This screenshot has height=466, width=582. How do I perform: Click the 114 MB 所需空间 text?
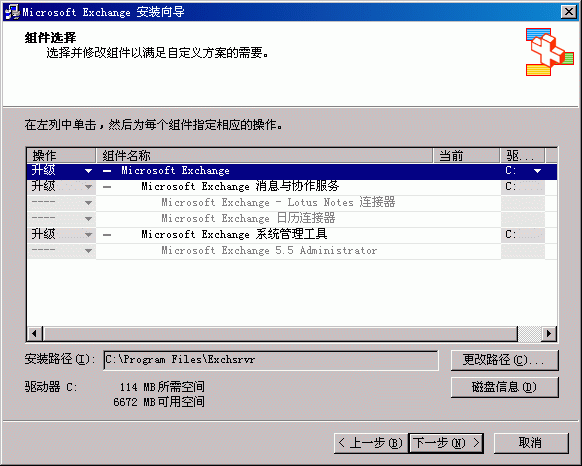162,387
